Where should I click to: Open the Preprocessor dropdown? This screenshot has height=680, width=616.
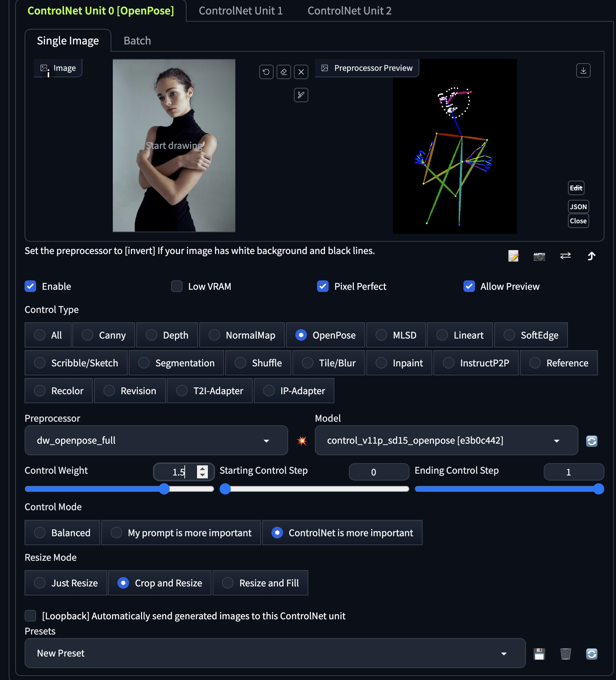(156, 440)
